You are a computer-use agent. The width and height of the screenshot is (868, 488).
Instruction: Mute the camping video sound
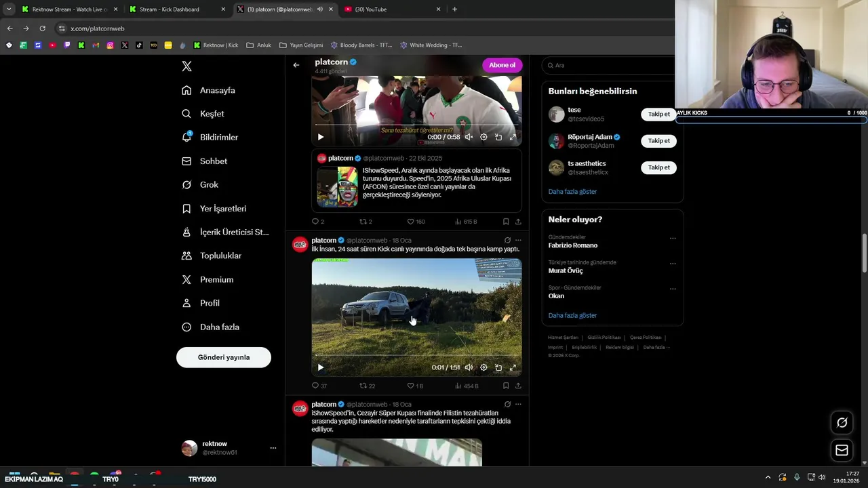click(469, 367)
